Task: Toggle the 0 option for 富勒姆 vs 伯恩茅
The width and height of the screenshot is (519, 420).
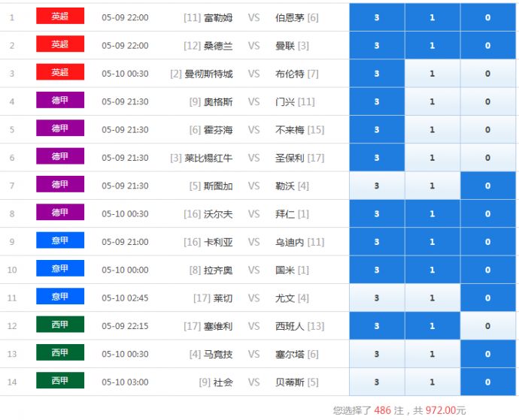Action: 488,17
